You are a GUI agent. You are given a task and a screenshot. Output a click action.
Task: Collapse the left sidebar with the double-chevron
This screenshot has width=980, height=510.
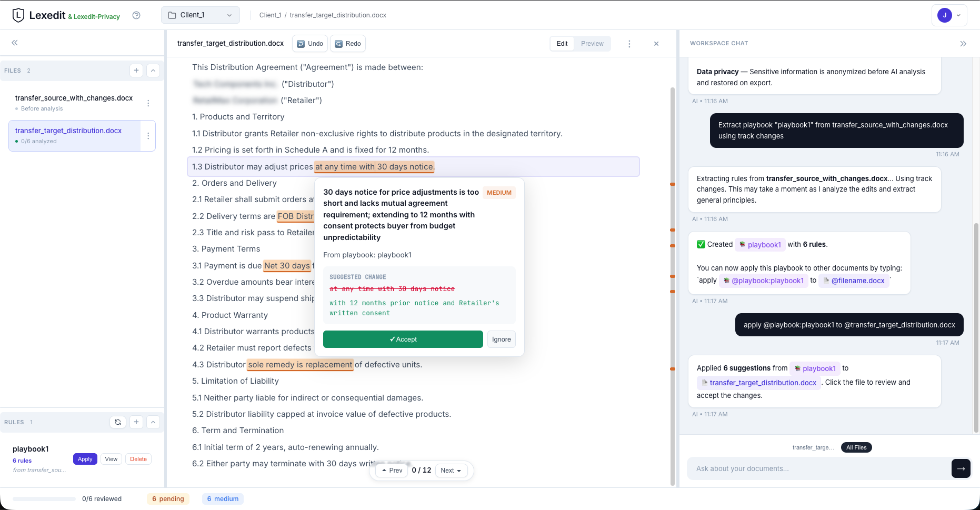coord(15,43)
